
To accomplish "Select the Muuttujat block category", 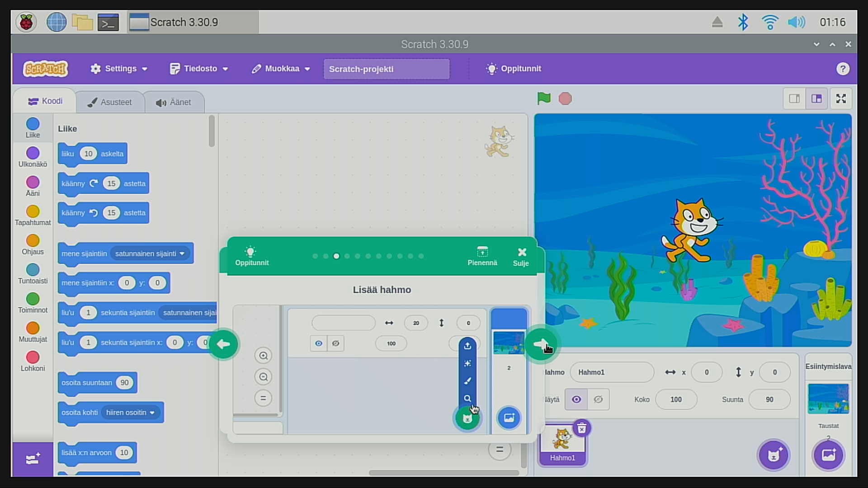I will tap(33, 332).
